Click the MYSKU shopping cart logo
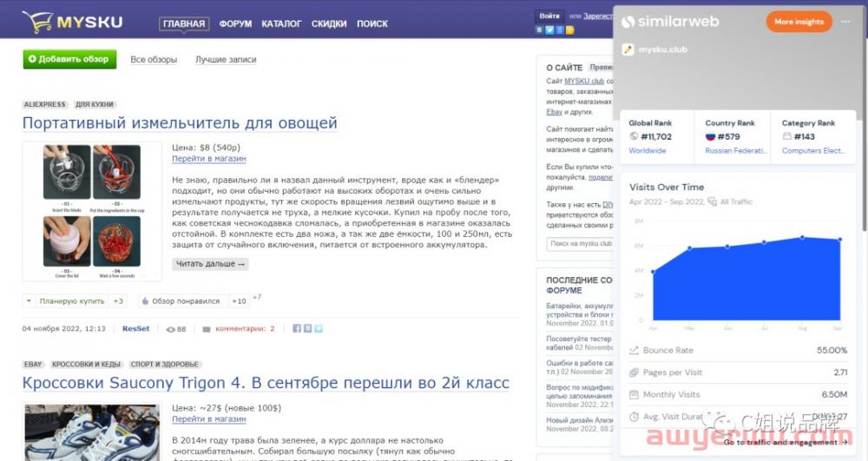This screenshot has width=868, height=461. [x=72, y=23]
